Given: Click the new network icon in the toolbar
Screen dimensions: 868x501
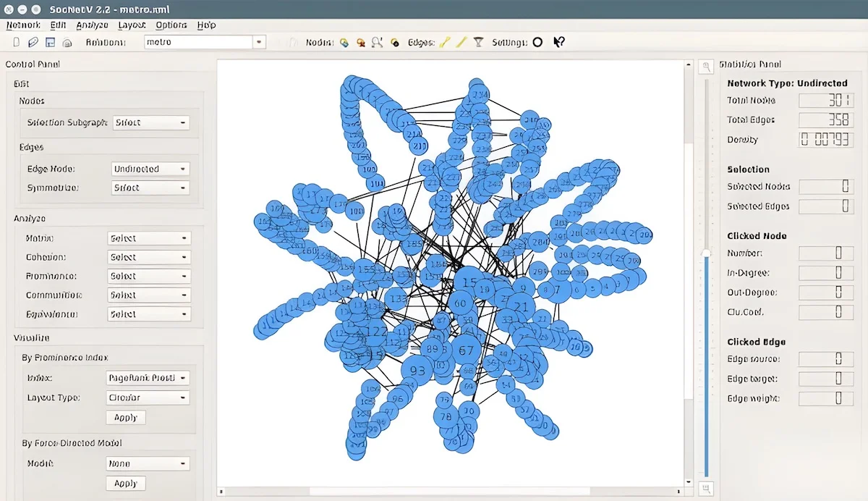Looking at the screenshot, I should click(16, 43).
